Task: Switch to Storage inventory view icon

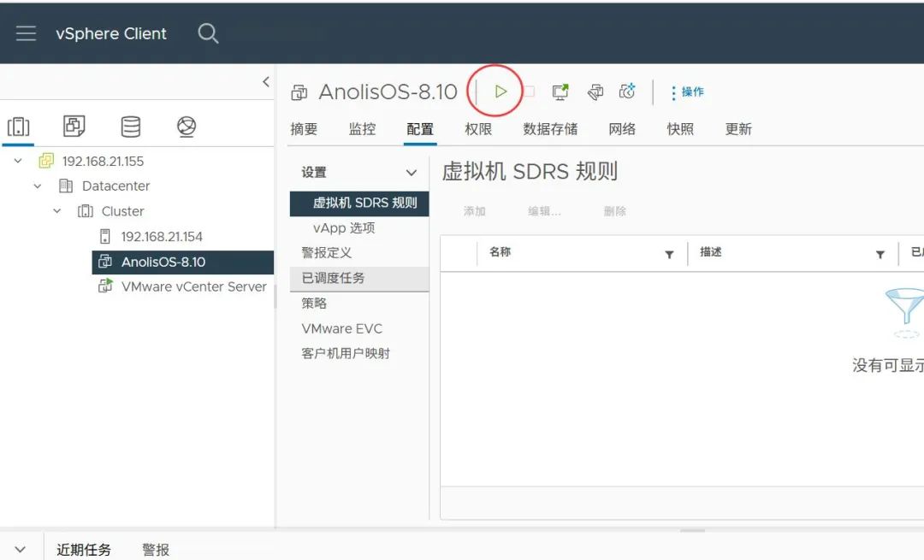Action: (130, 127)
